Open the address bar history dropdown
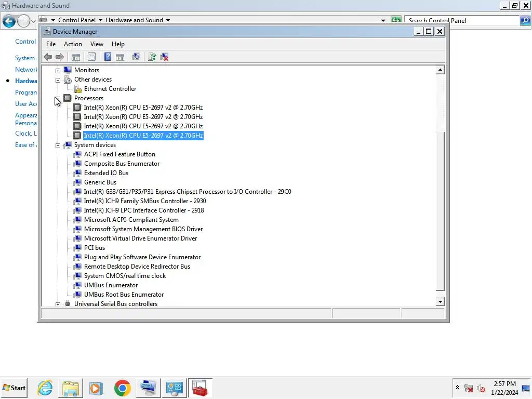Screen dimensions: 532x399 pyautogui.click(x=383, y=20)
